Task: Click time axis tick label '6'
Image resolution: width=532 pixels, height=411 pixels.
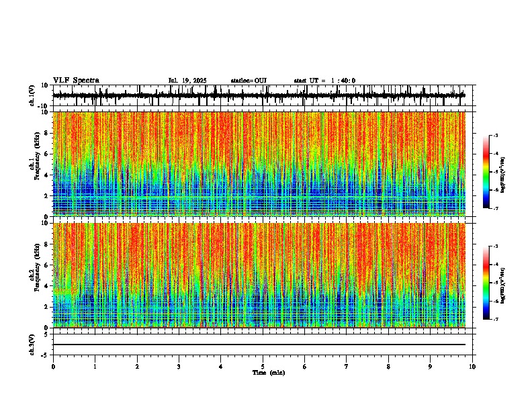Action: click(305, 367)
